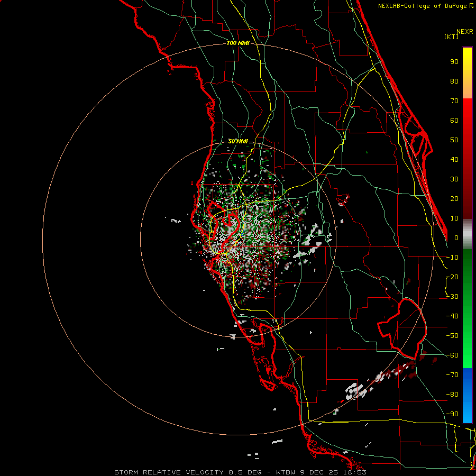
Task: Select the positive 90 knot scale label
Action: tap(454, 62)
